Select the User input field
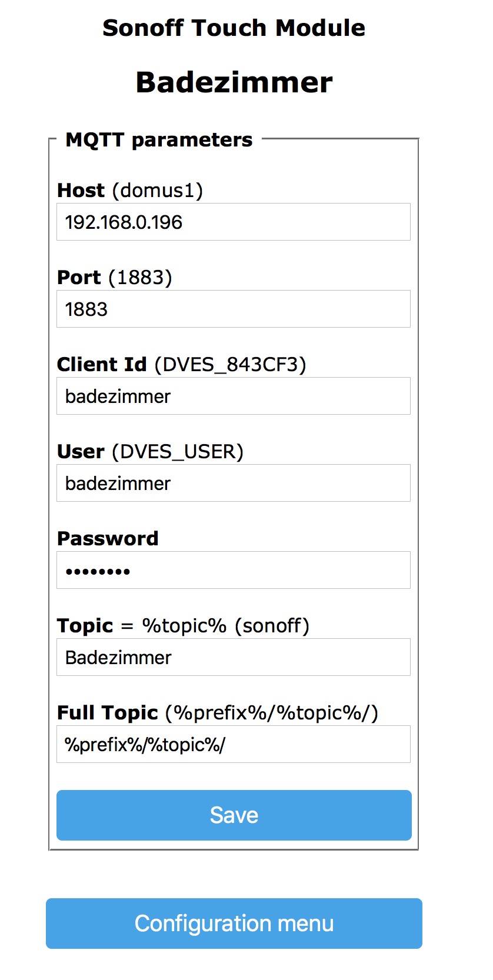This screenshot has height=980, width=493. pyautogui.click(x=233, y=484)
